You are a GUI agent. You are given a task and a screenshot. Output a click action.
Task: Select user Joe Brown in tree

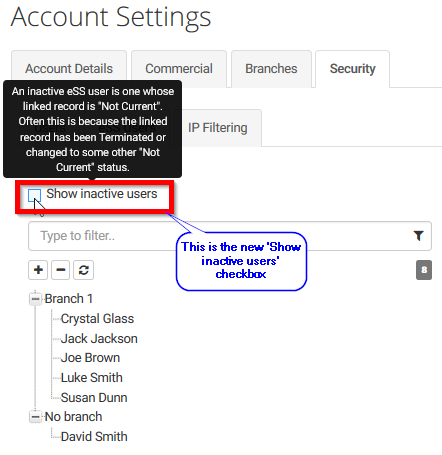click(x=90, y=358)
